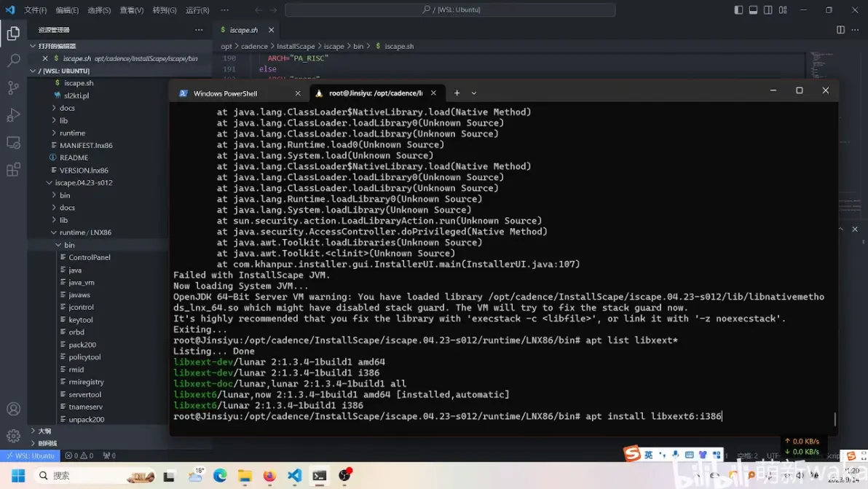Open the overflow menu ellipsis in menu bar

[225, 10]
